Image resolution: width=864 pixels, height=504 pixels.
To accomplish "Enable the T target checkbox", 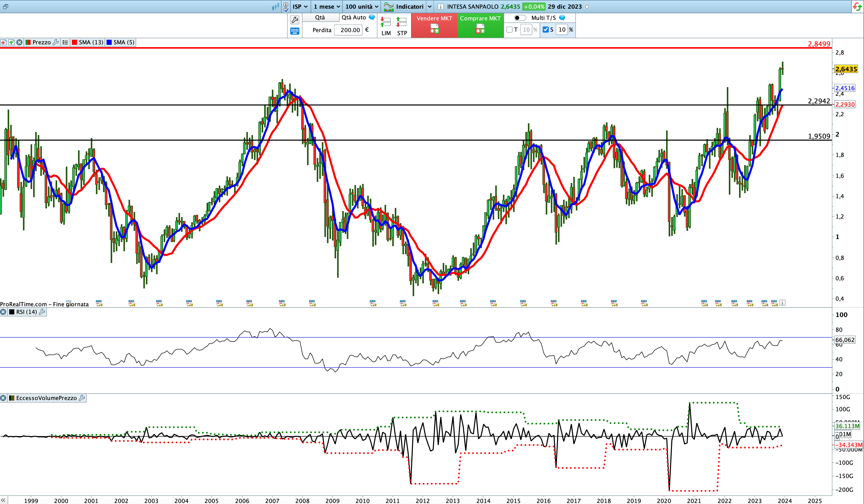I will coord(510,30).
